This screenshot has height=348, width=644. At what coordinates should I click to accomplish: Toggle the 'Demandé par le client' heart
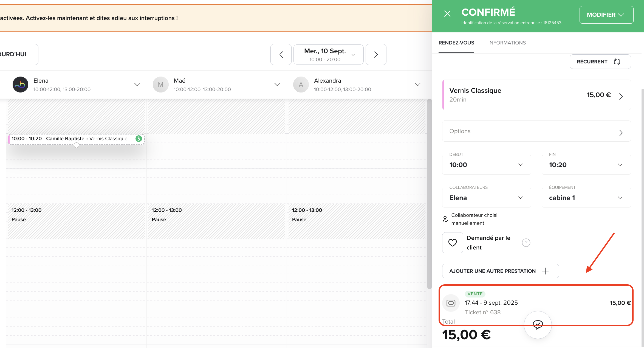453,243
